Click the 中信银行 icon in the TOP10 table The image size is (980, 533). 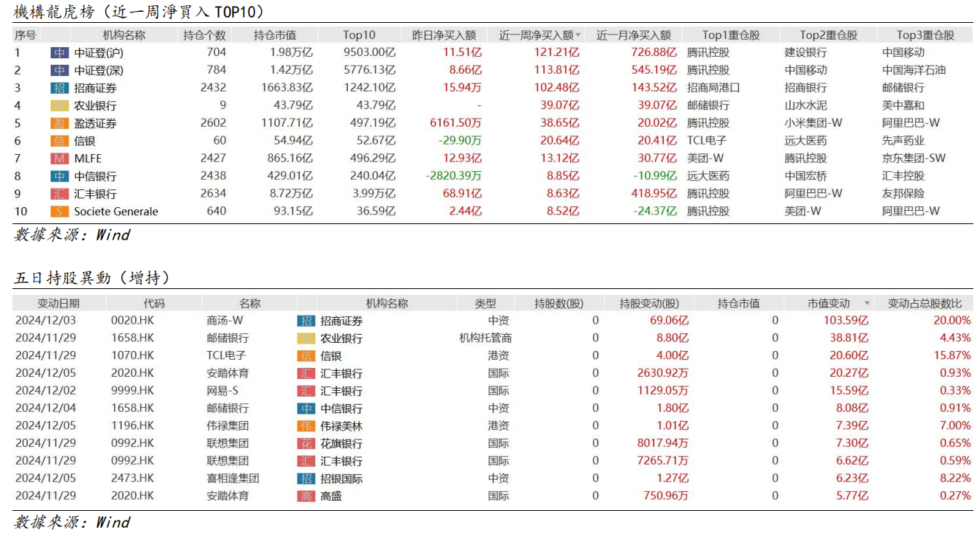tap(59, 176)
